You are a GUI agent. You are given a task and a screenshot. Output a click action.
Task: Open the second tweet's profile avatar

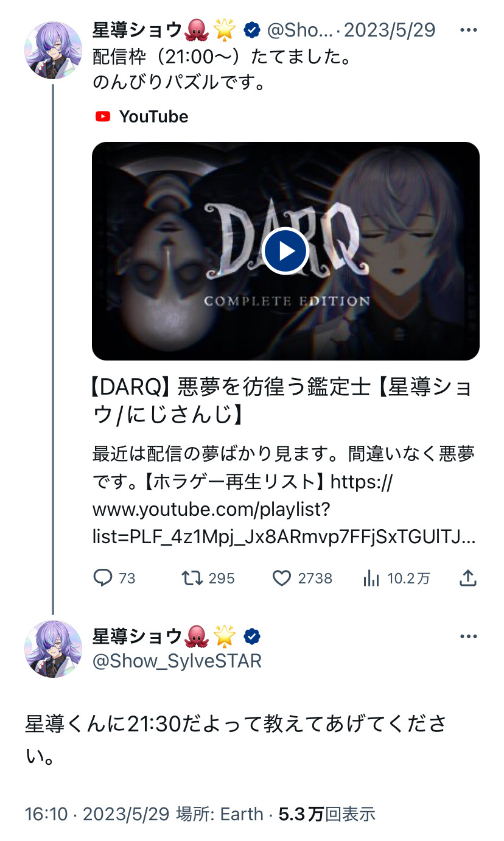coord(53,649)
